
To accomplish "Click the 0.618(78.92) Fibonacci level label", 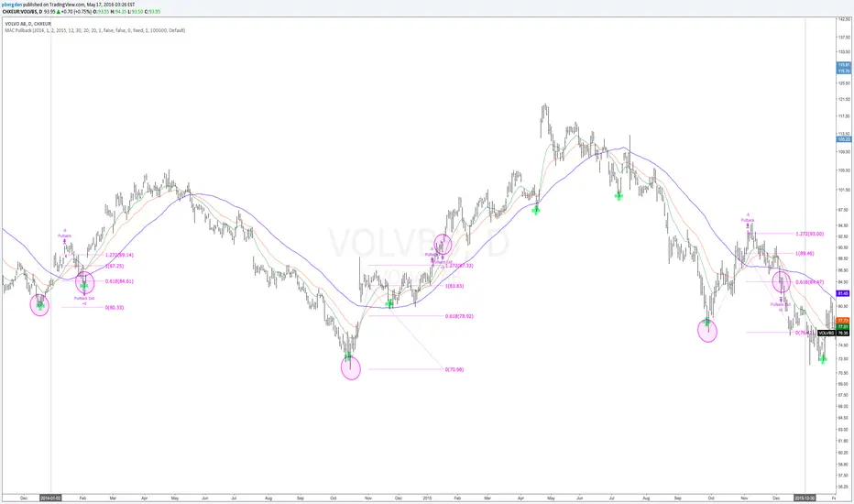I will pos(459,316).
